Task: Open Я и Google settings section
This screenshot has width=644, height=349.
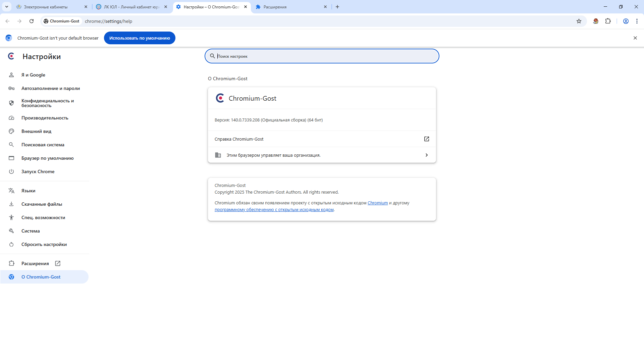Action: pos(45,75)
